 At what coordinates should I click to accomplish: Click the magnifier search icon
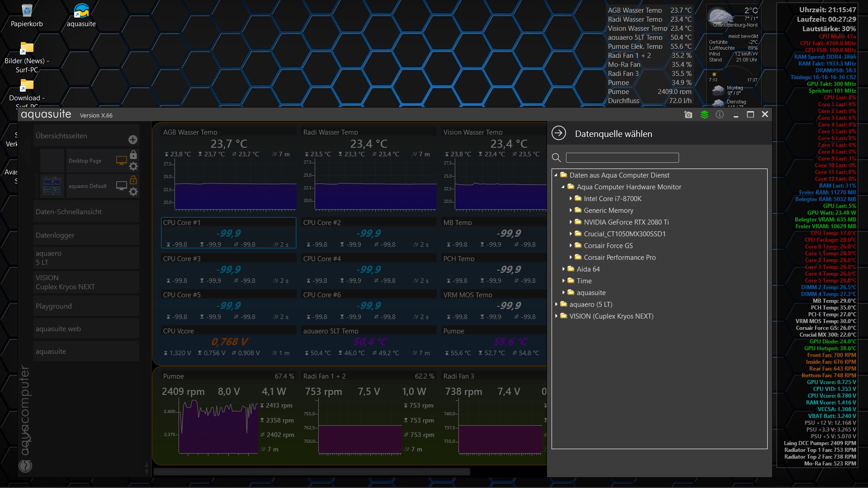(557, 158)
